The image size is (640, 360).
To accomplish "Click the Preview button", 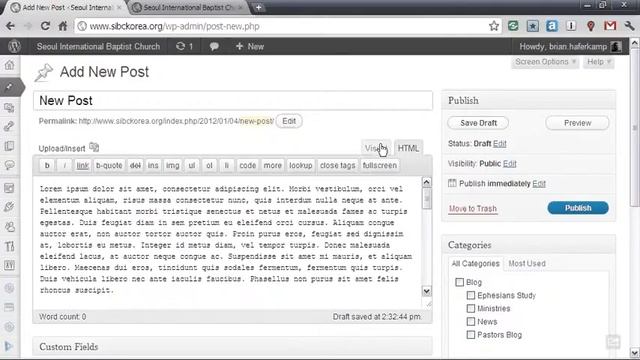I will tap(577, 123).
